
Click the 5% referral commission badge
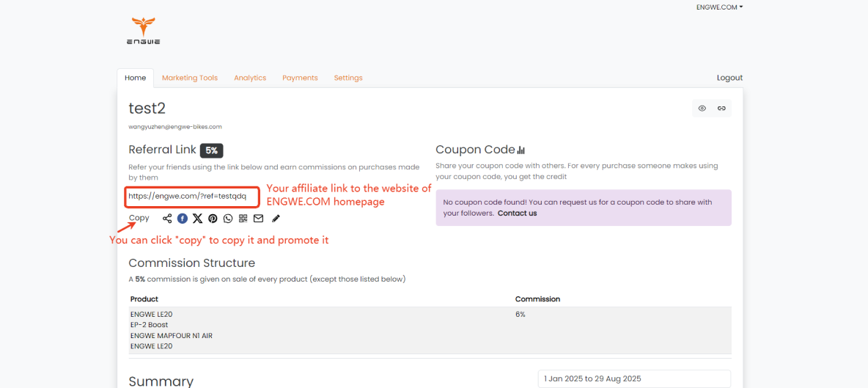(x=211, y=150)
